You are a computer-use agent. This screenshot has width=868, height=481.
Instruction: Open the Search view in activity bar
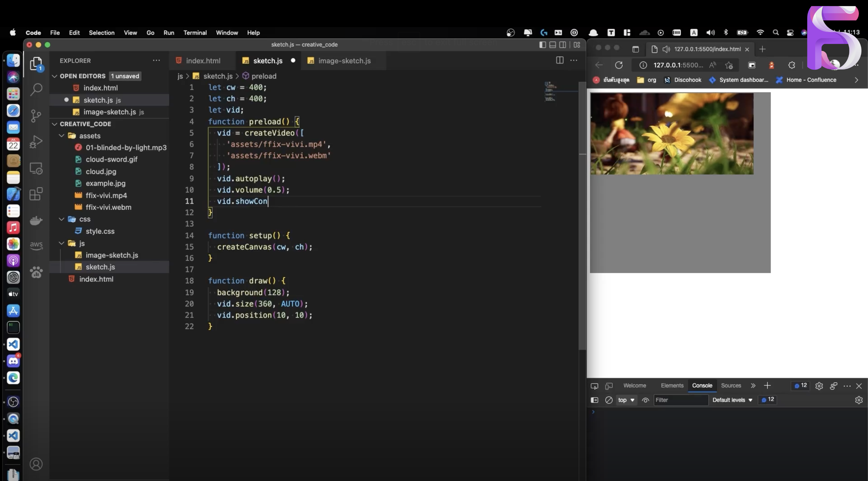[36, 89]
